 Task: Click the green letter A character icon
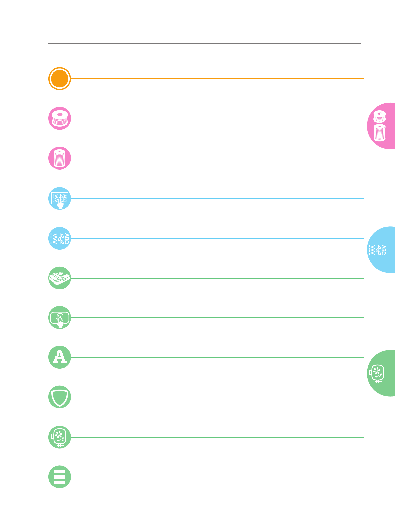60,357
